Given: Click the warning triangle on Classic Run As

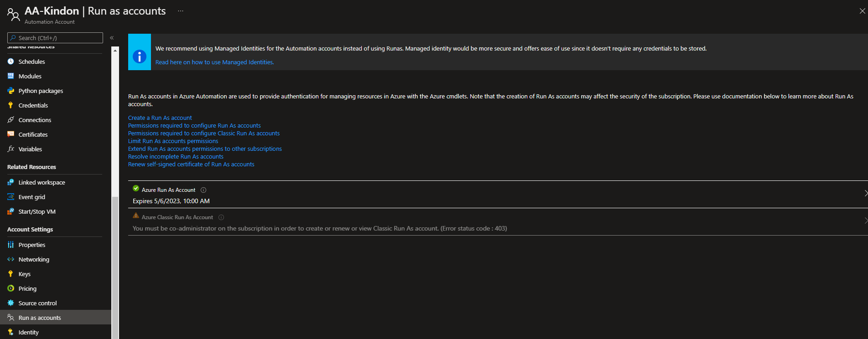Looking at the screenshot, I should pyautogui.click(x=136, y=216).
